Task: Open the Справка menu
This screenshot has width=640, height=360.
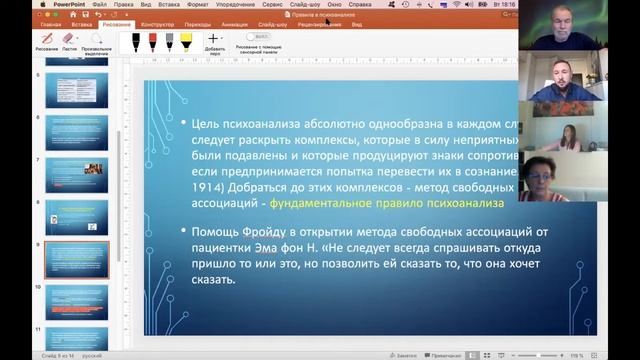Action: 360,4
